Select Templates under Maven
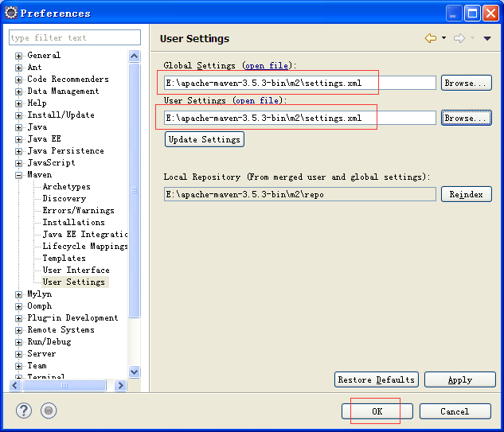The image size is (504, 432). coord(64,259)
